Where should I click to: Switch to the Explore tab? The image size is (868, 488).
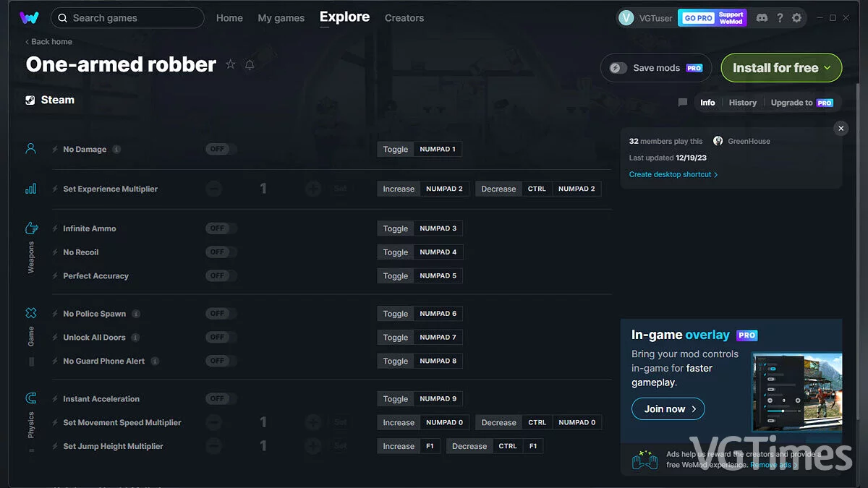point(344,17)
